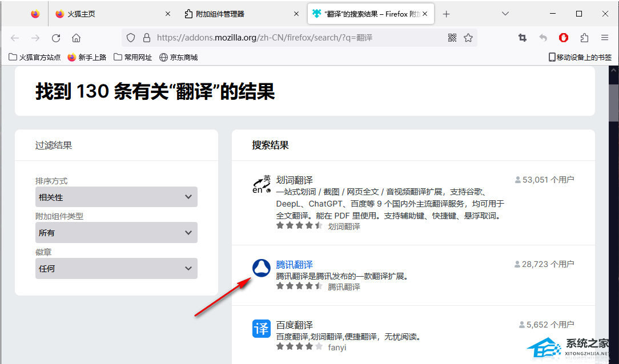
Task: Click the 百度翻译 译 icon
Action: point(262,329)
